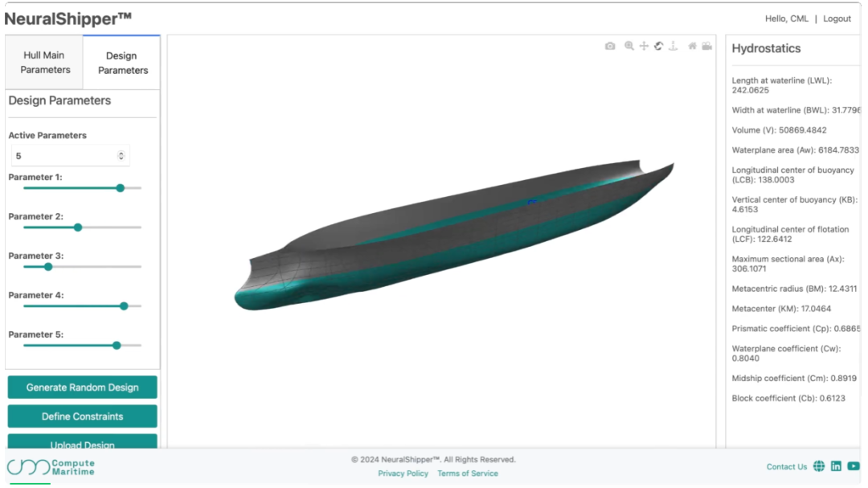Screen dimensions: 868x488
Task: Click the 'Hello, CML' greeting
Action: tap(787, 18)
